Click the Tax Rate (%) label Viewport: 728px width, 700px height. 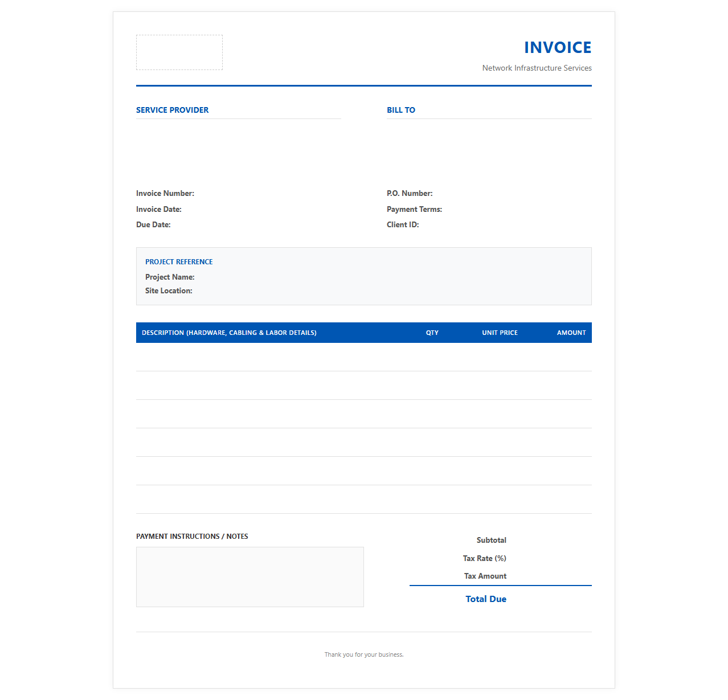point(485,558)
